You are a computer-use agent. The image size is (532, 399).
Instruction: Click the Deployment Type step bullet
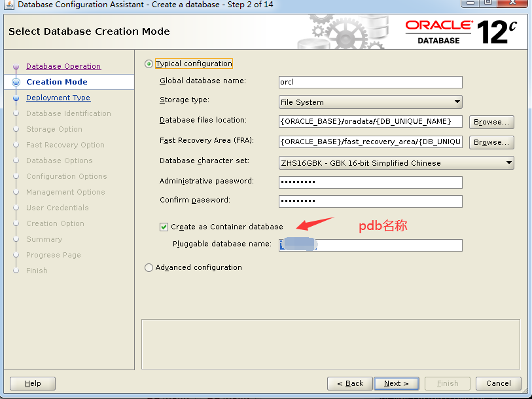[16, 98]
